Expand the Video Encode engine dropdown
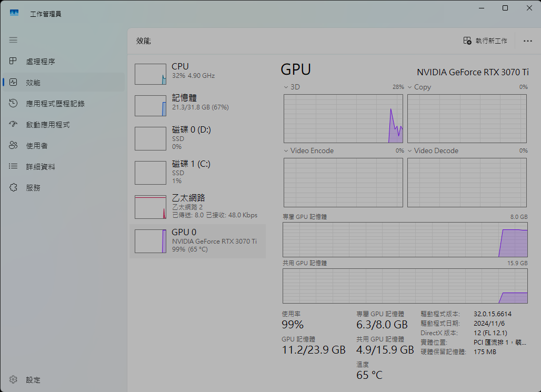 286,151
